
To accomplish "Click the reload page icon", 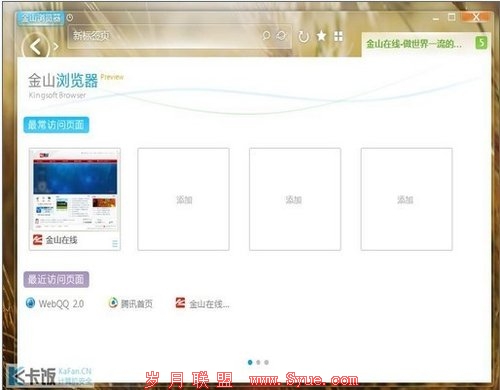I will tap(303, 37).
